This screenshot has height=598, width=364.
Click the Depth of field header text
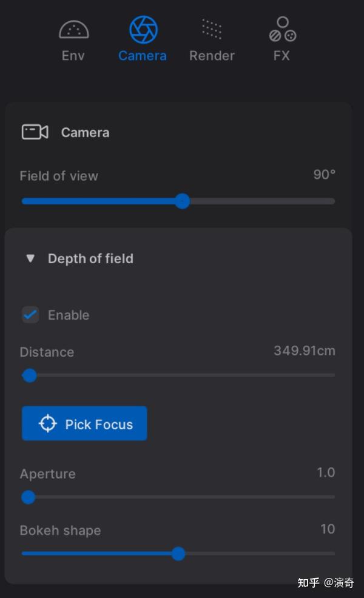[90, 259]
